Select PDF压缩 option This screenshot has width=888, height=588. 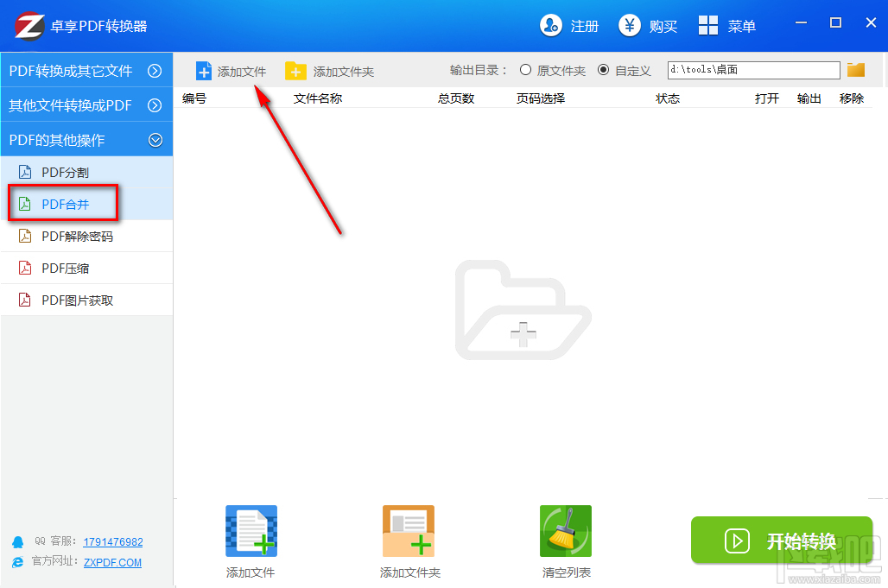(x=86, y=269)
